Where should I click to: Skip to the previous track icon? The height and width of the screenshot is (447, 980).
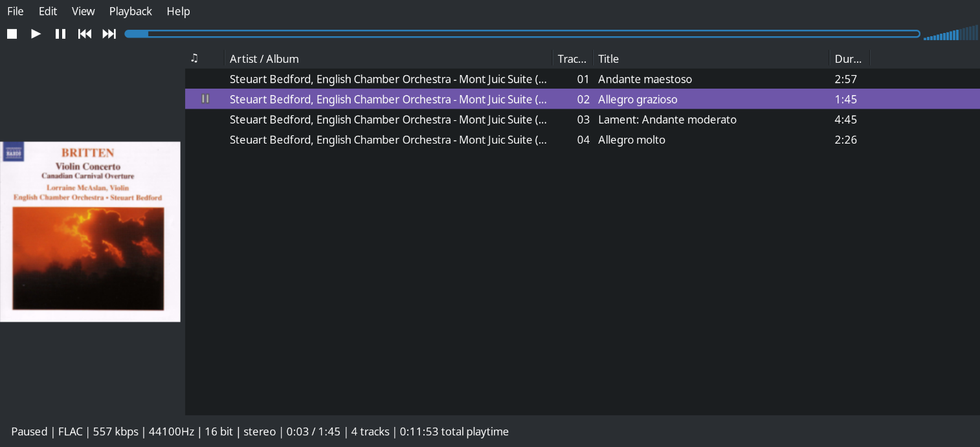84,34
